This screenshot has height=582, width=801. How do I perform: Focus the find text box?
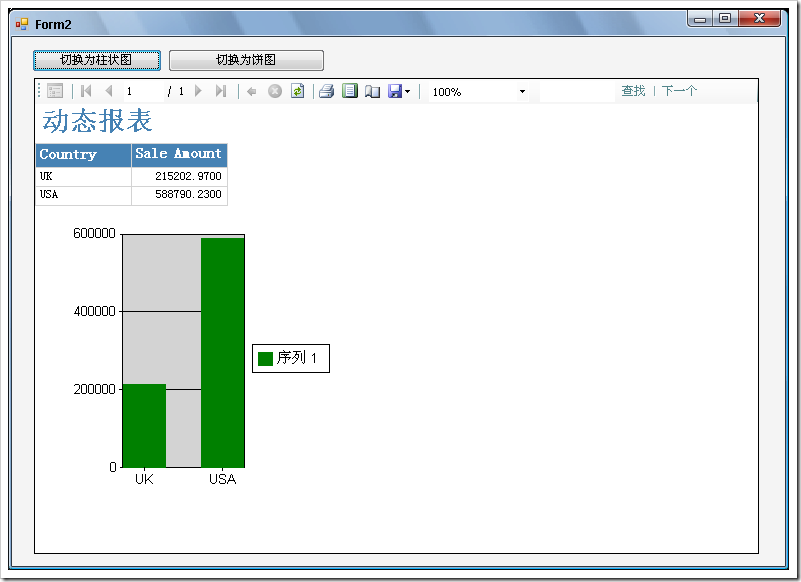coord(577,91)
